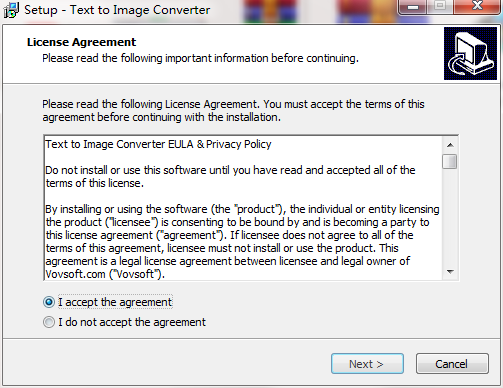This screenshot has height=388, width=503.
Task: Click the Setup - Text to Image Converter title
Action: [x=117, y=10]
